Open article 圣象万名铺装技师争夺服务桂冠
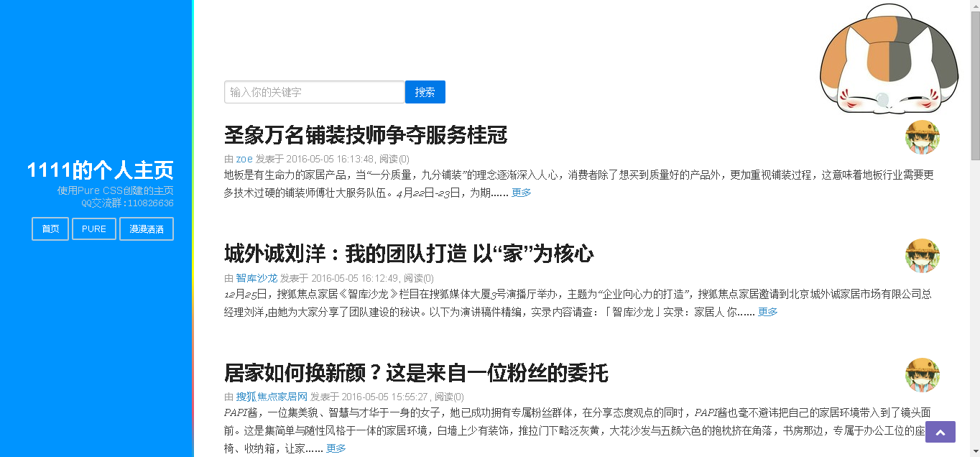 pos(366,135)
